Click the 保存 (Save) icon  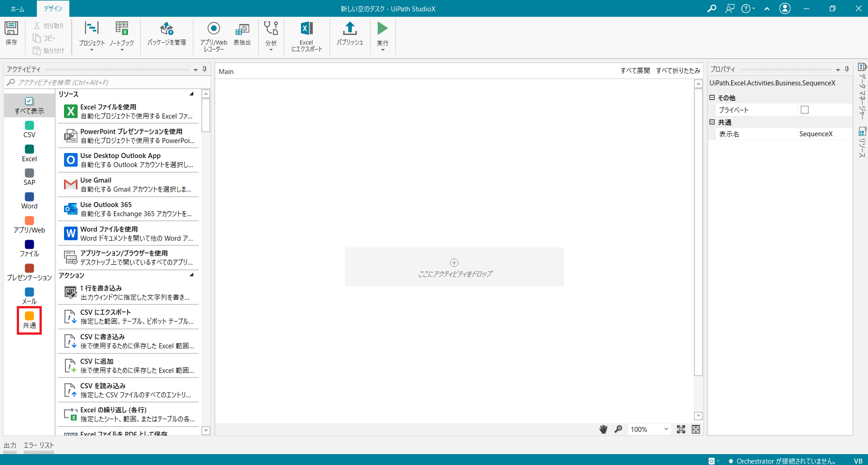[11, 28]
